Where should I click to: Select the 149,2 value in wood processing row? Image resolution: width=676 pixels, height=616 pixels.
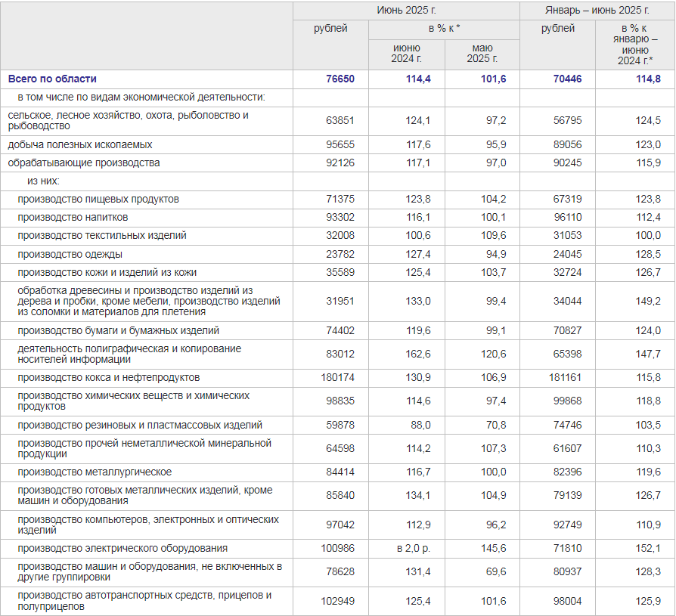(647, 301)
